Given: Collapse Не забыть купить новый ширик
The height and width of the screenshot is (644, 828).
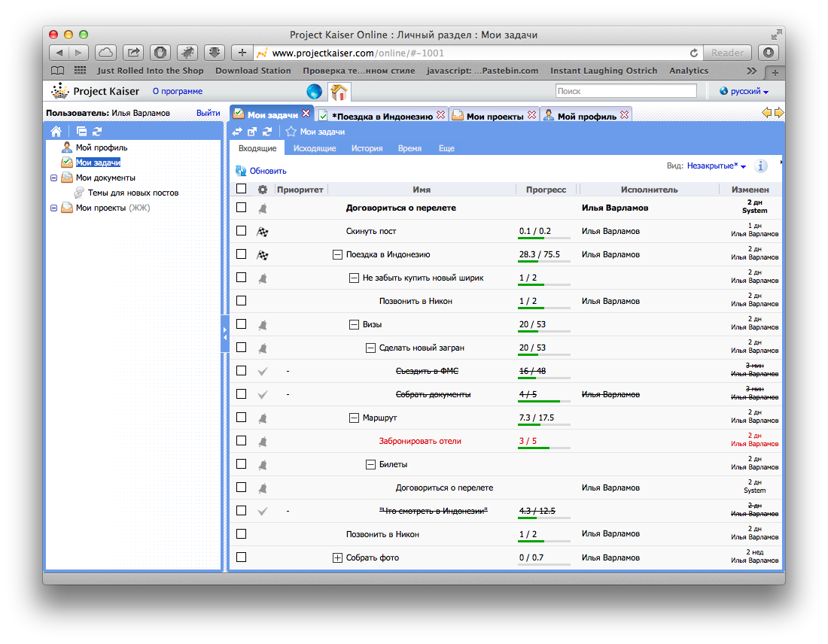Looking at the screenshot, I should click(355, 278).
